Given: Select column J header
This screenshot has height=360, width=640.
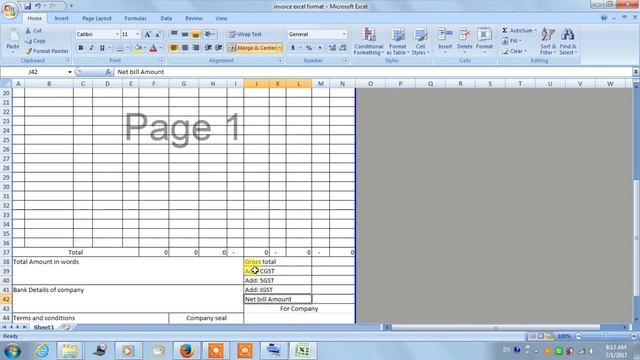Looking at the screenshot, I should [x=256, y=84].
